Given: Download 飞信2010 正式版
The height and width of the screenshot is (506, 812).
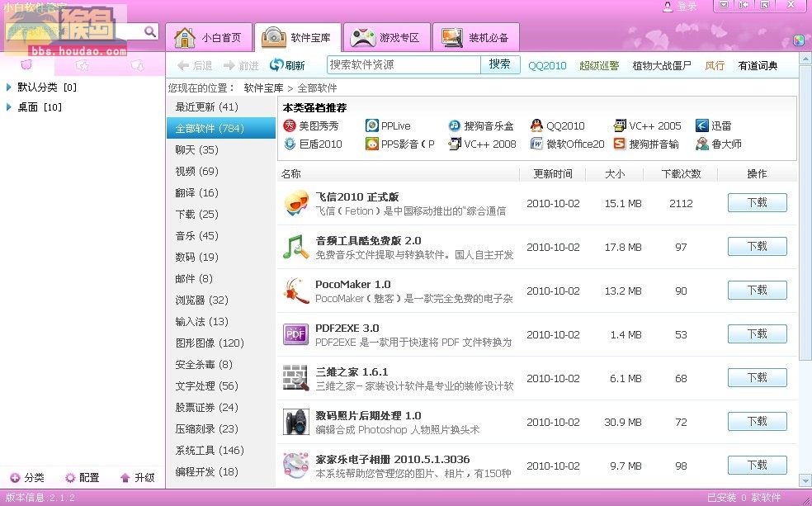Looking at the screenshot, I should pos(757,202).
